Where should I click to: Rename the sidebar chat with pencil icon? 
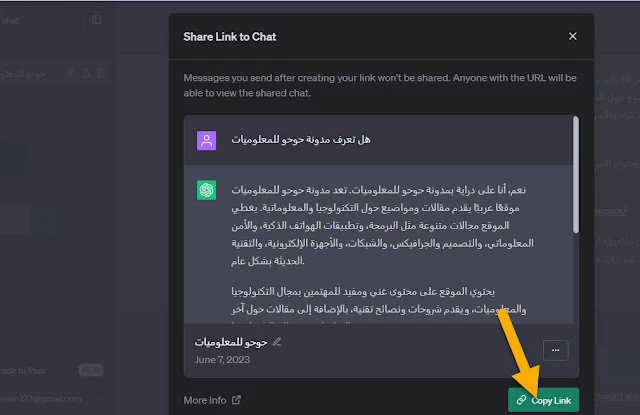pyautogui.click(x=71, y=73)
